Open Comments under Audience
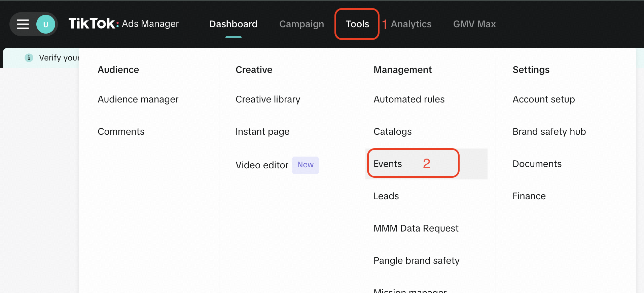This screenshot has height=293, width=644. (121, 132)
